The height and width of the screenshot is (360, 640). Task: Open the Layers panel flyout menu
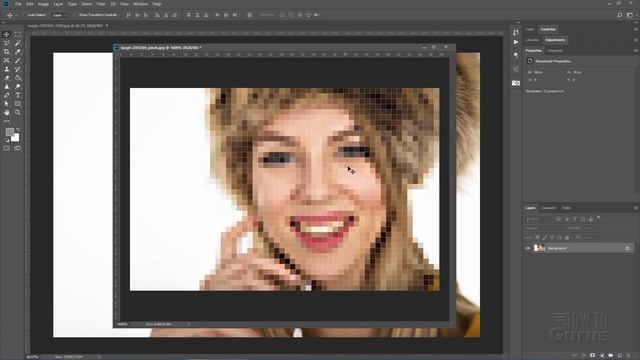pos(636,208)
